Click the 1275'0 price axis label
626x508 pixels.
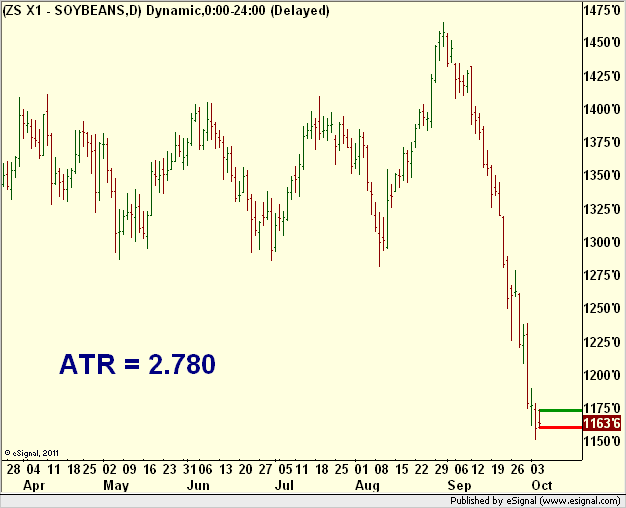coord(603,275)
